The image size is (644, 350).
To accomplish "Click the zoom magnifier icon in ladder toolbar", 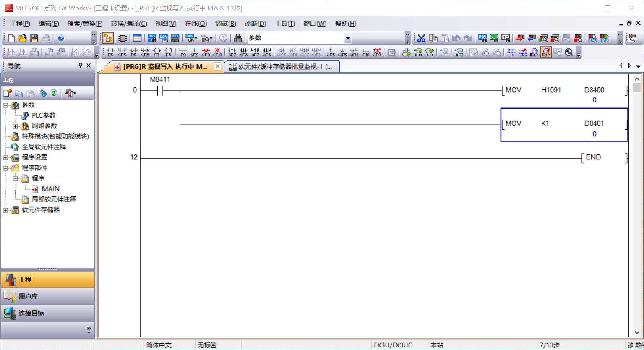I will pos(569,52).
